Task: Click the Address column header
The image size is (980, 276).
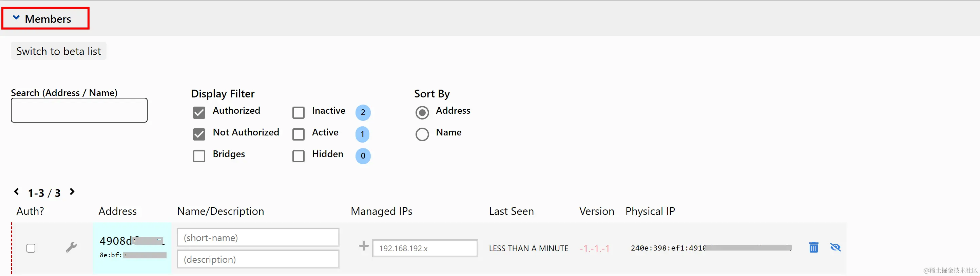Action: [x=117, y=211]
